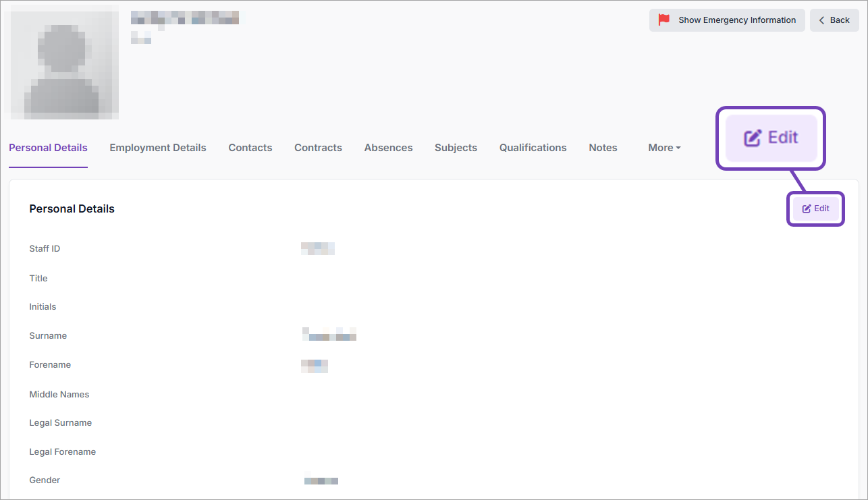
Task: Expand the More dropdown menu
Action: (664, 148)
